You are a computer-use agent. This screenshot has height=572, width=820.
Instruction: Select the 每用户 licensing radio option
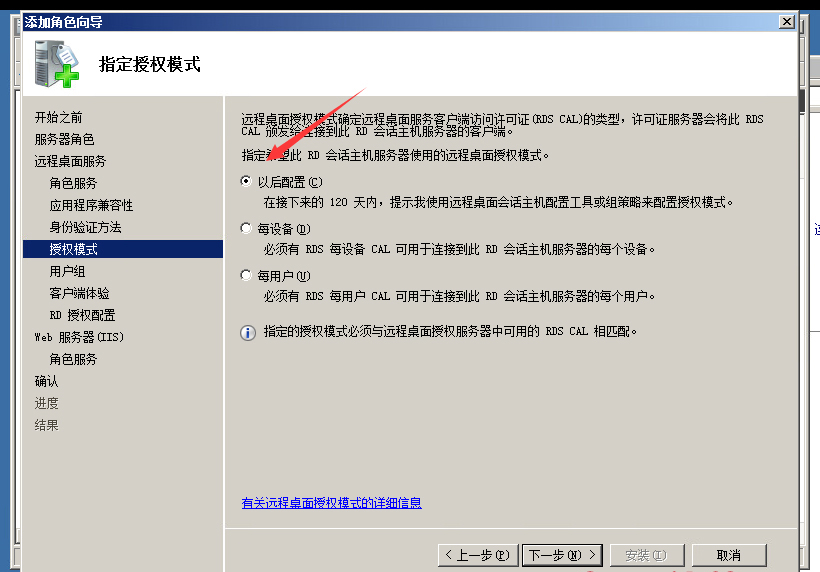(246, 275)
